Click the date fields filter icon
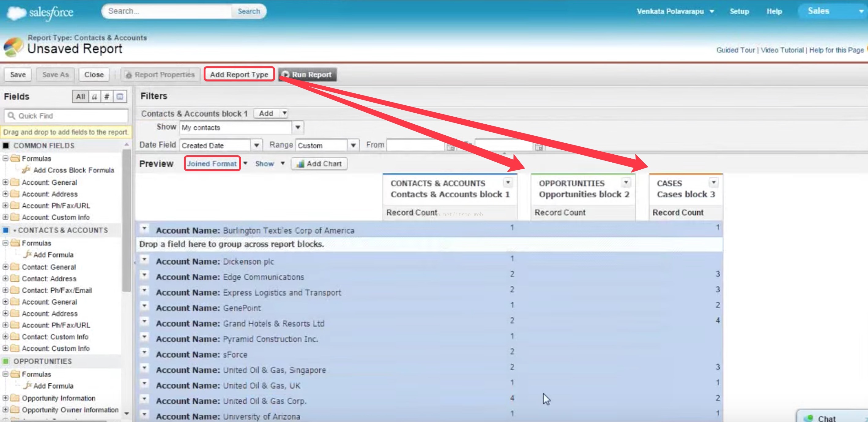 [x=120, y=97]
